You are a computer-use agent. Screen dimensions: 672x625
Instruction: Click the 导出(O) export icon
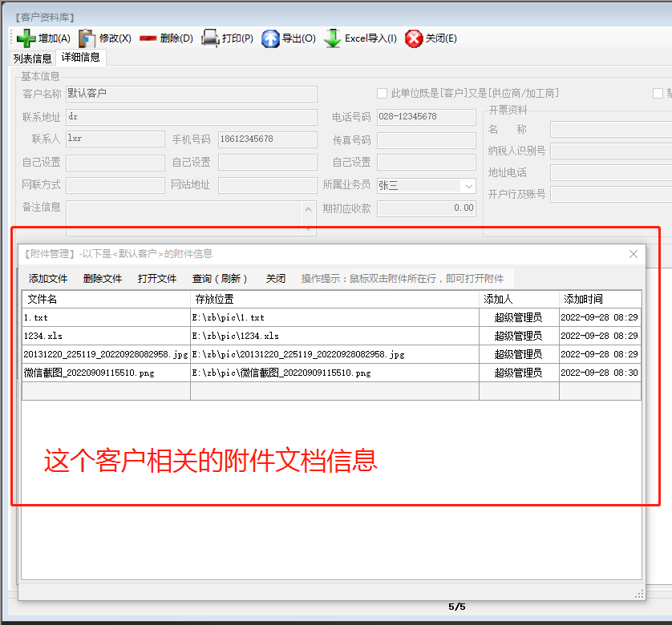[269, 38]
